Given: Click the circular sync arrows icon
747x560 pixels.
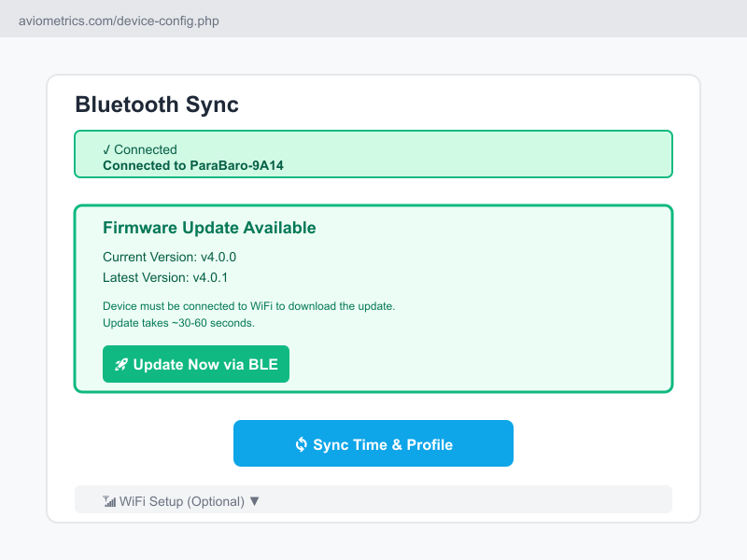Looking at the screenshot, I should tap(301, 443).
